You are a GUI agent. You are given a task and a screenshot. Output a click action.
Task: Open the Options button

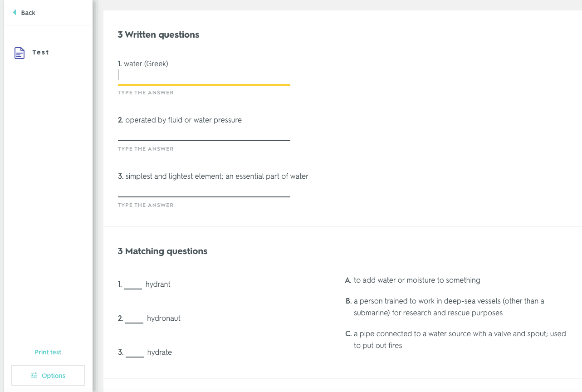pyautogui.click(x=48, y=375)
